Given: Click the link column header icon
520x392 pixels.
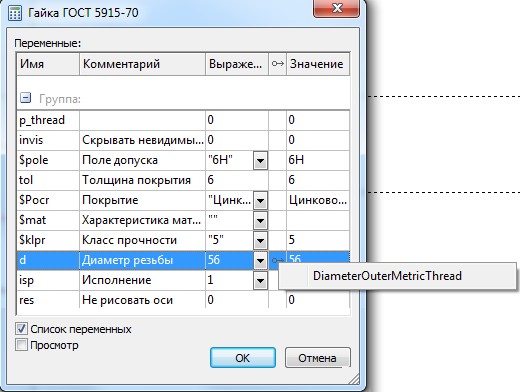Looking at the screenshot, I should click(277, 63).
